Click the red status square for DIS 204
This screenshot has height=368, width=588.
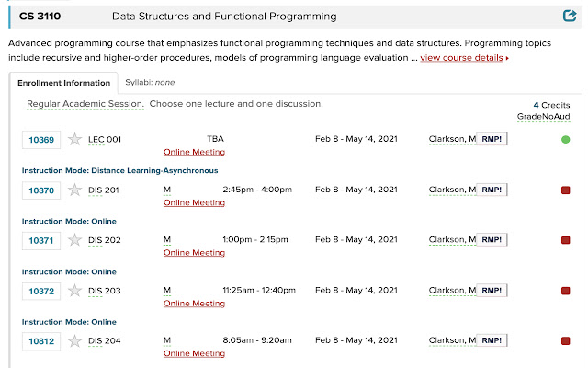coord(566,342)
